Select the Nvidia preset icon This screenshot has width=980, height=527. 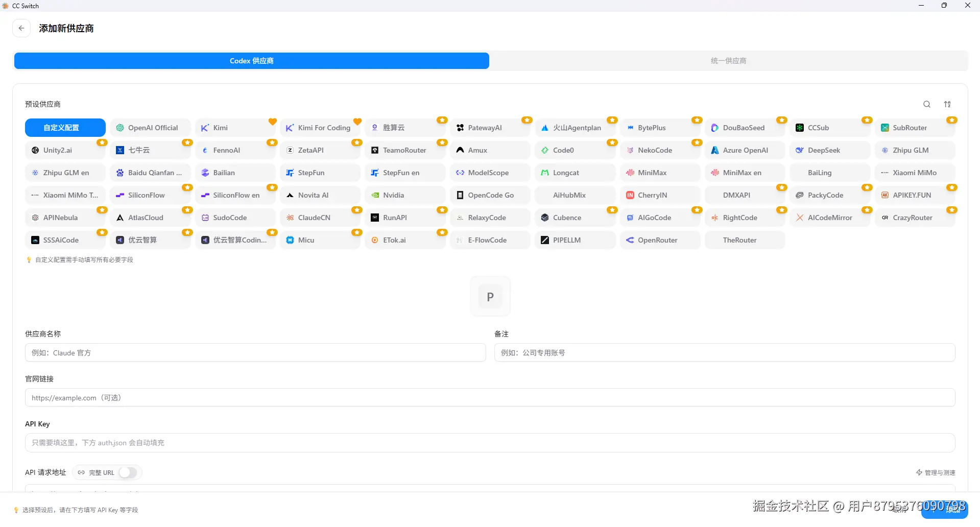375,195
